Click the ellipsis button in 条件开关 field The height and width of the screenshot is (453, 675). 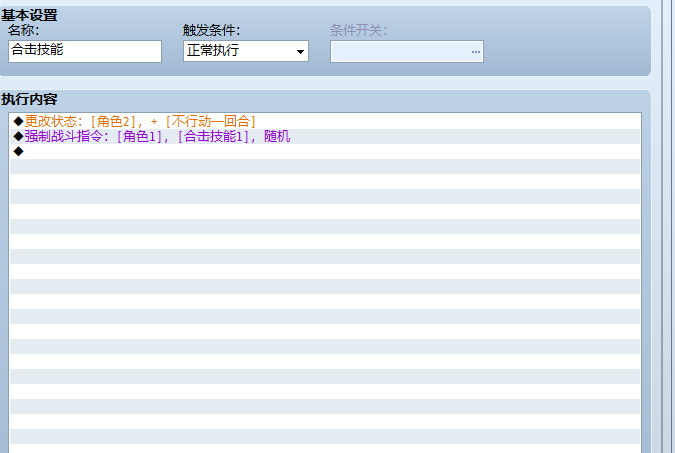475,52
